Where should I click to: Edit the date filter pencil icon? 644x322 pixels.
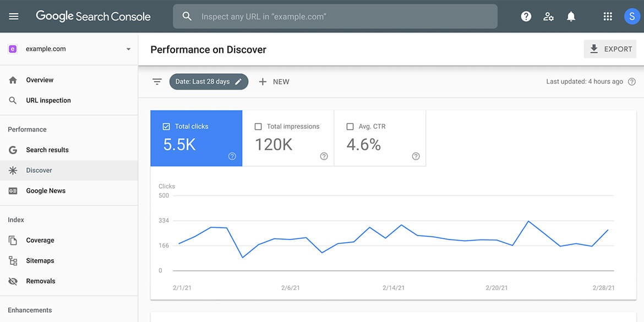point(238,81)
